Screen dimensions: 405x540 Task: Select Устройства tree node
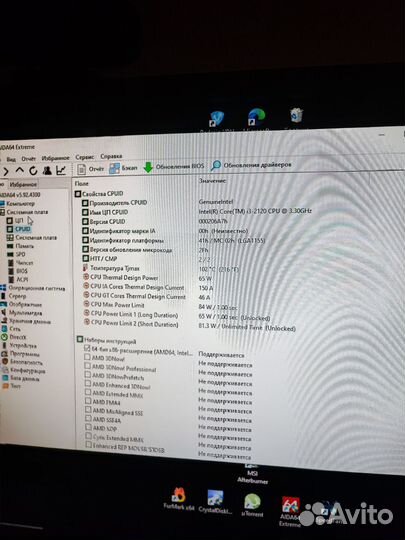19,345
